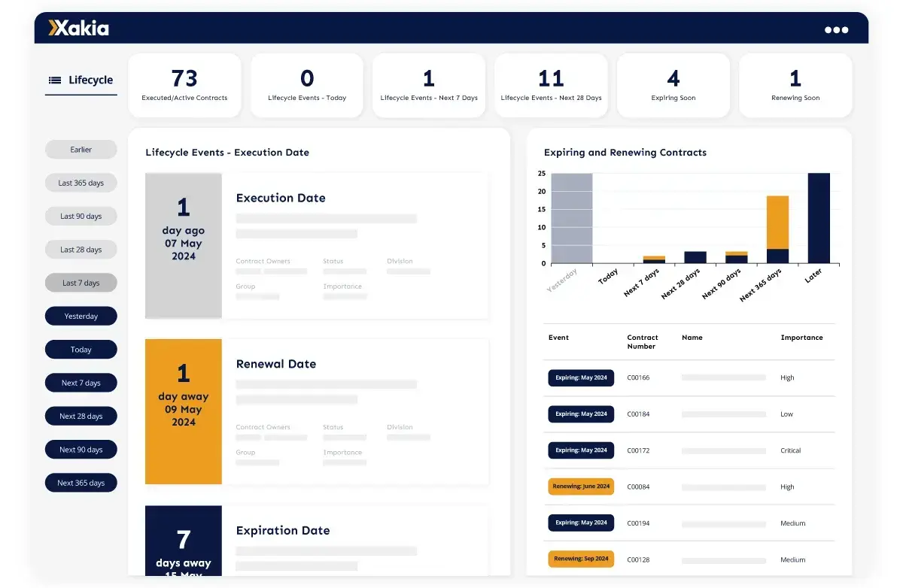
Task: Click the "Expiring: May 2024" badge for C00166
Action: [580, 377]
